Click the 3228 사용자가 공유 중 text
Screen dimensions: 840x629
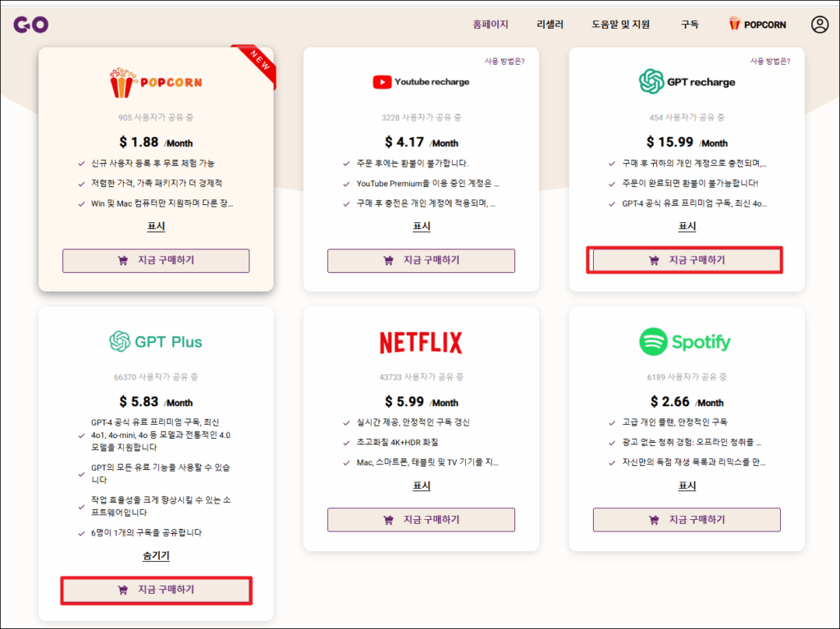coord(421,117)
